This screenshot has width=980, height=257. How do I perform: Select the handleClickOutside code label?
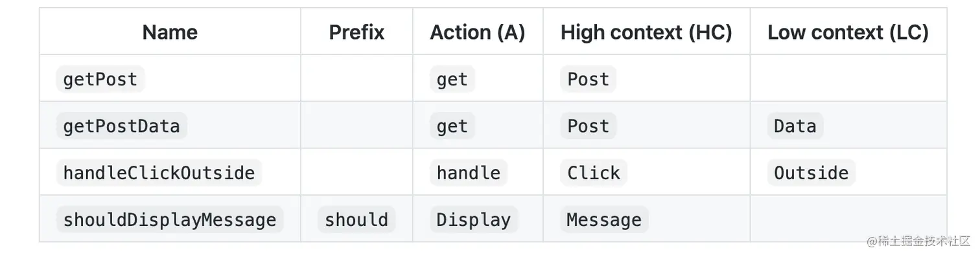tap(159, 173)
